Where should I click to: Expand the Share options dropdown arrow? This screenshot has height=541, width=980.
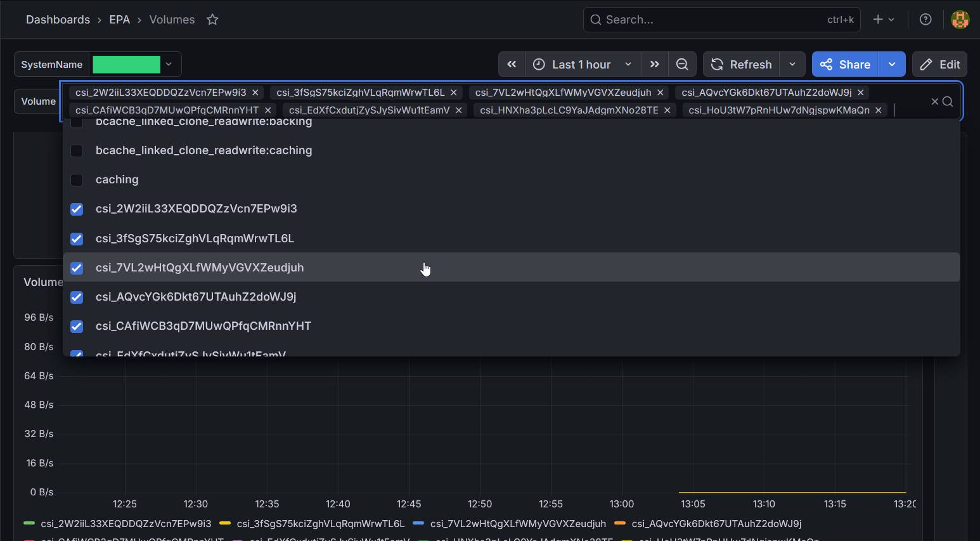point(893,64)
